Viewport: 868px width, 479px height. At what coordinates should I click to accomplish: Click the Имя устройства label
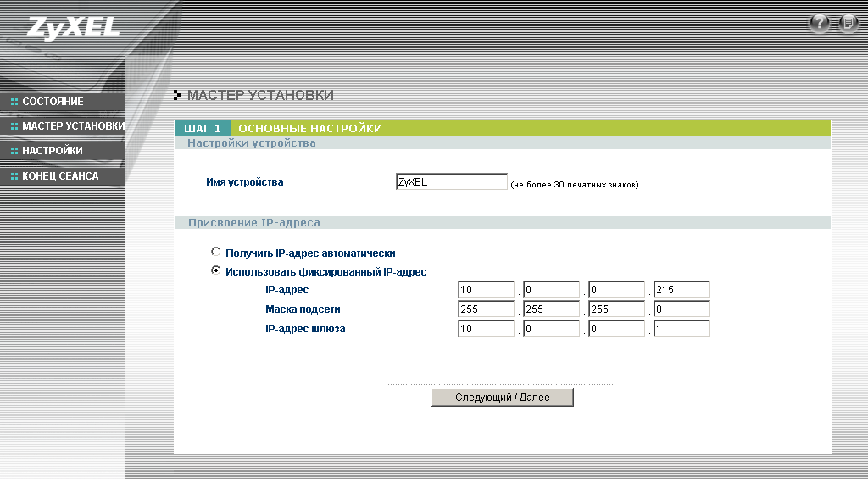245,182
